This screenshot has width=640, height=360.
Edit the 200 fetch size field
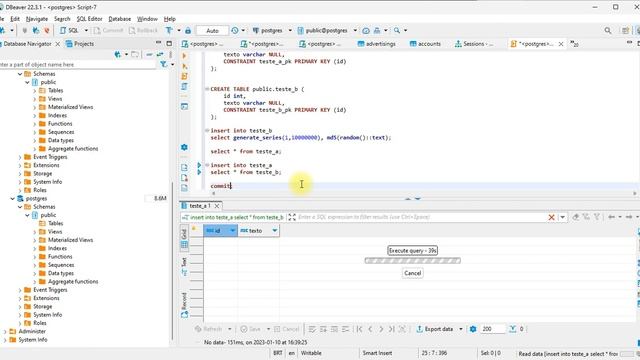coord(493,329)
